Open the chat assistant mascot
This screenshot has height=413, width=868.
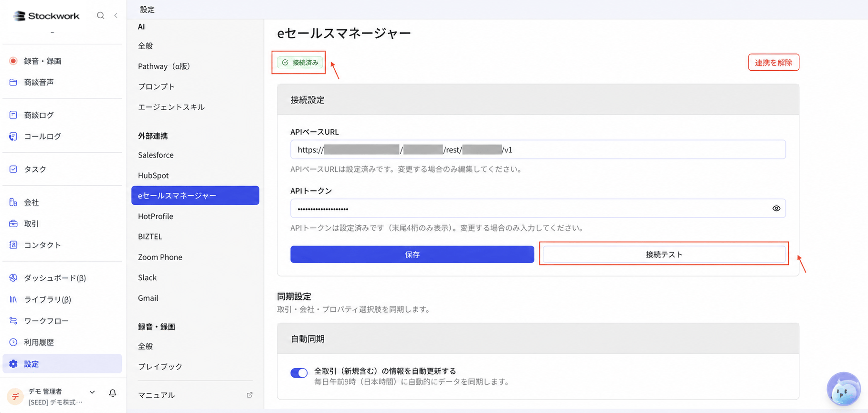pos(844,389)
